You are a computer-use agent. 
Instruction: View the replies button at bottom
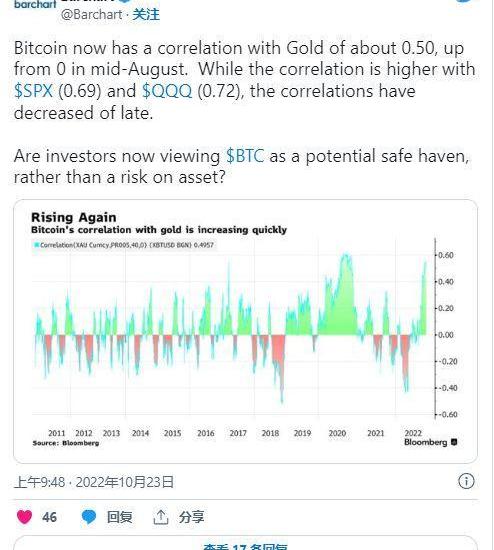pyautogui.click(x=245, y=545)
